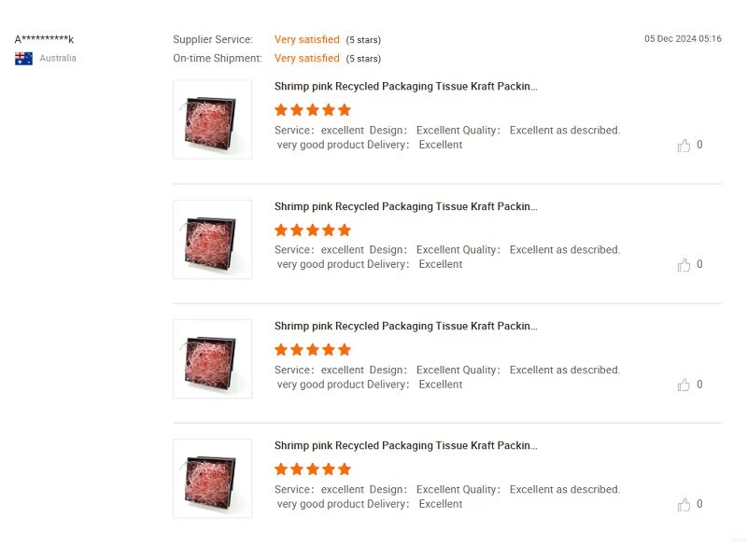747x560 pixels.
Task: Click the first review's five-star rating
Action: point(313,110)
